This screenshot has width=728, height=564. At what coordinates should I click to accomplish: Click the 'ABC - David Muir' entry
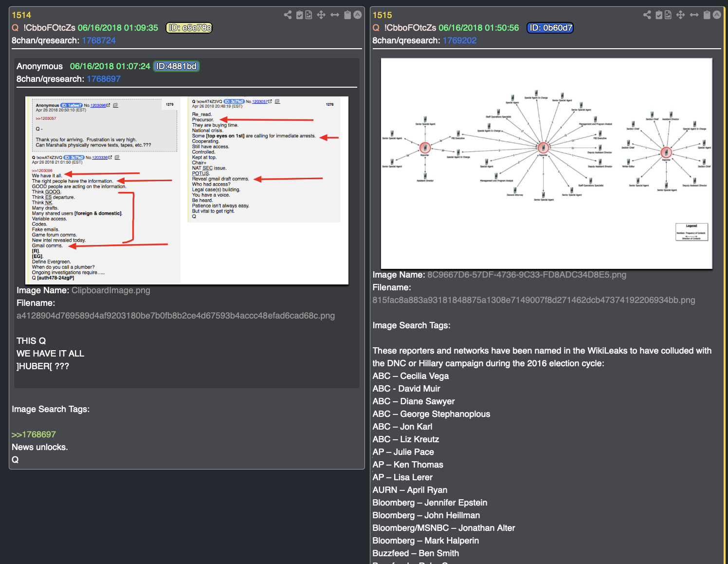point(406,389)
